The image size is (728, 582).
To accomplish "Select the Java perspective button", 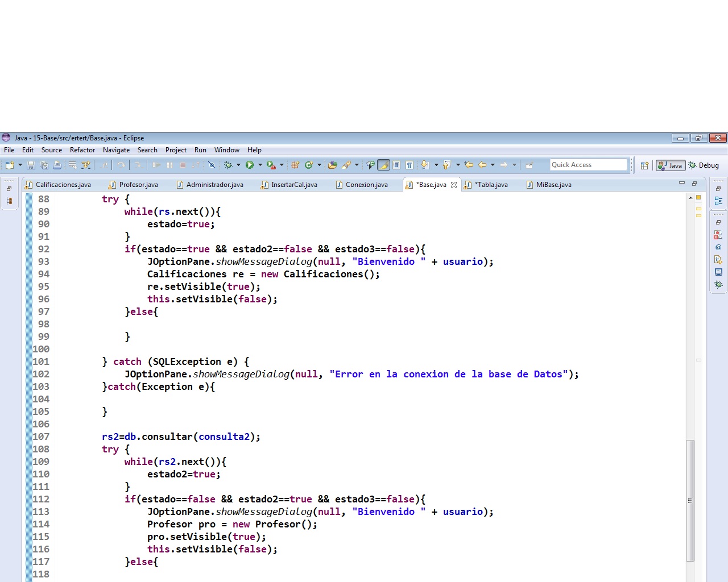I will 671,165.
